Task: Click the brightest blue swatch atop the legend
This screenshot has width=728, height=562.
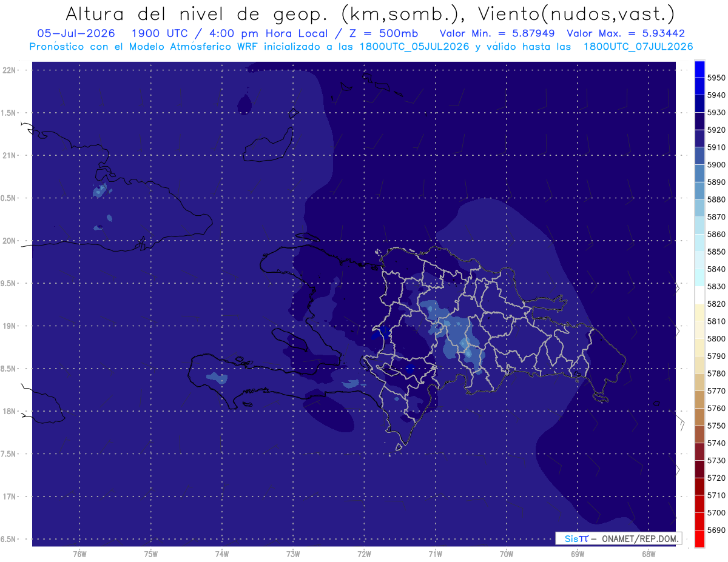Action: (x=699, y=69)
